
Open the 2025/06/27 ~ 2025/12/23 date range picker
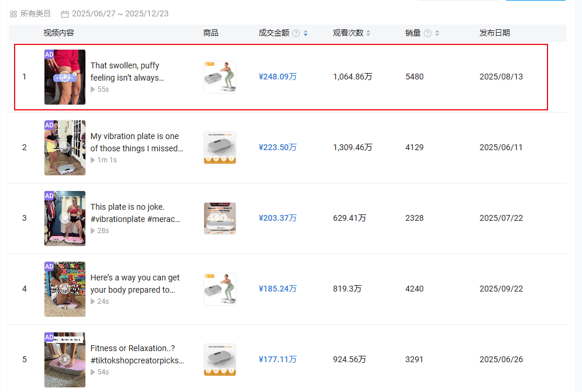pyautogui.click(x=120, y=13)
